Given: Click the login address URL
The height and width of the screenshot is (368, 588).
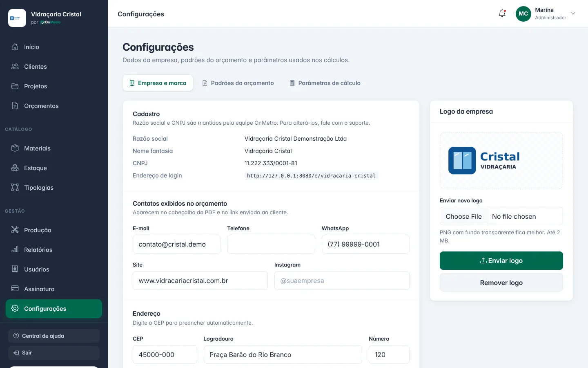Looking at the screenshot, I should [311, 176].
